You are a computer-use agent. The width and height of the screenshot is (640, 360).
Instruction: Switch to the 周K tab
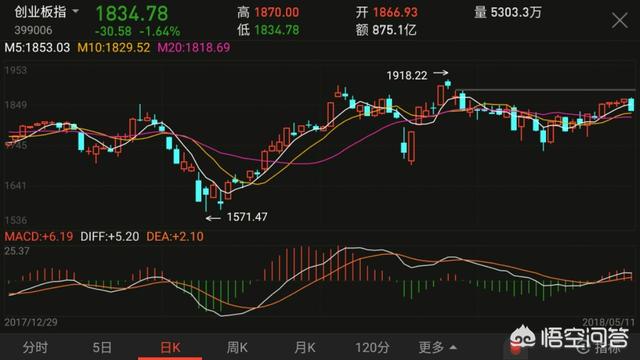coord(237,347)
